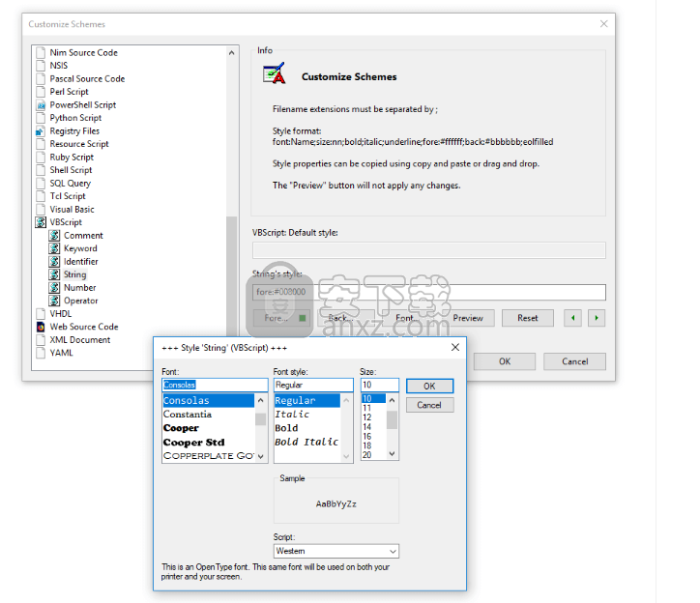This screenshot has width=700, height=603.
Task: Select Keyword under VBScript
Action: tap(80, 248)
